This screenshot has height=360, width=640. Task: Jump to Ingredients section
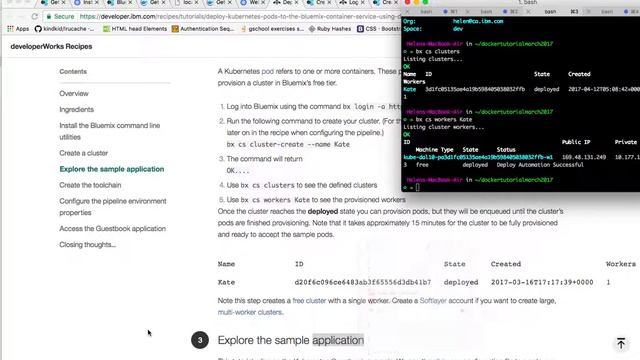(76, 109)
